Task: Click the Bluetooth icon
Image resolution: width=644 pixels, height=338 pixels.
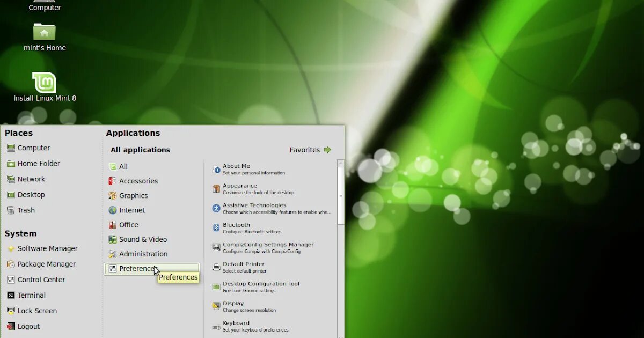Action: (216, 228)
